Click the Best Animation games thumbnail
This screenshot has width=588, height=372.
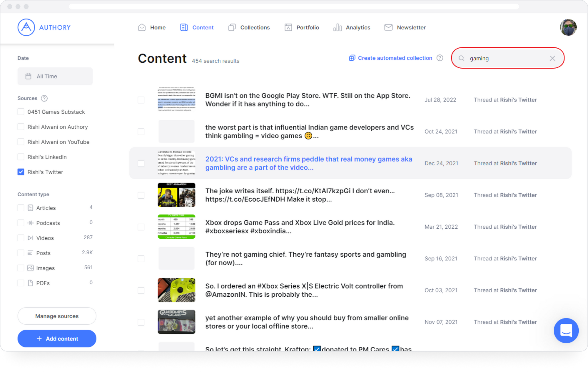(176, 195)
